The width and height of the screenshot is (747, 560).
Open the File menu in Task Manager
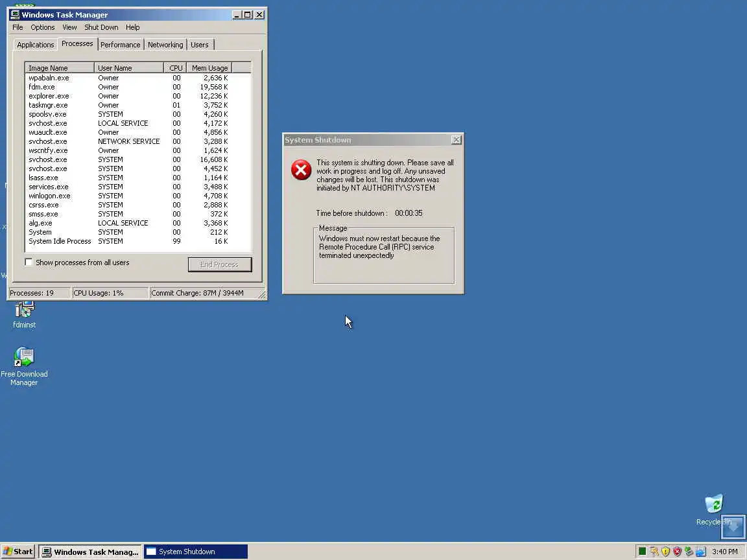tap(18, 27)
